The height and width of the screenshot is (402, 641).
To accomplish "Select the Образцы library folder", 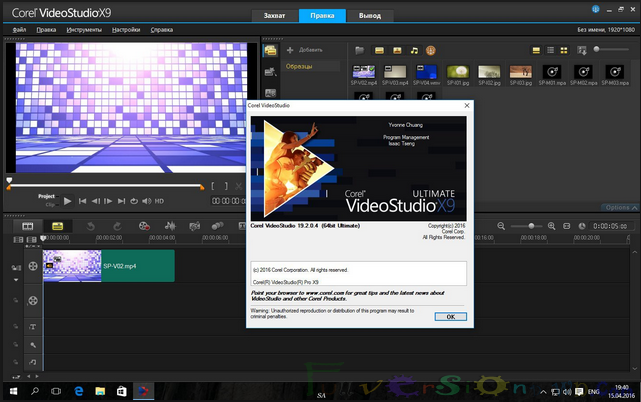I will coord(311,66).
